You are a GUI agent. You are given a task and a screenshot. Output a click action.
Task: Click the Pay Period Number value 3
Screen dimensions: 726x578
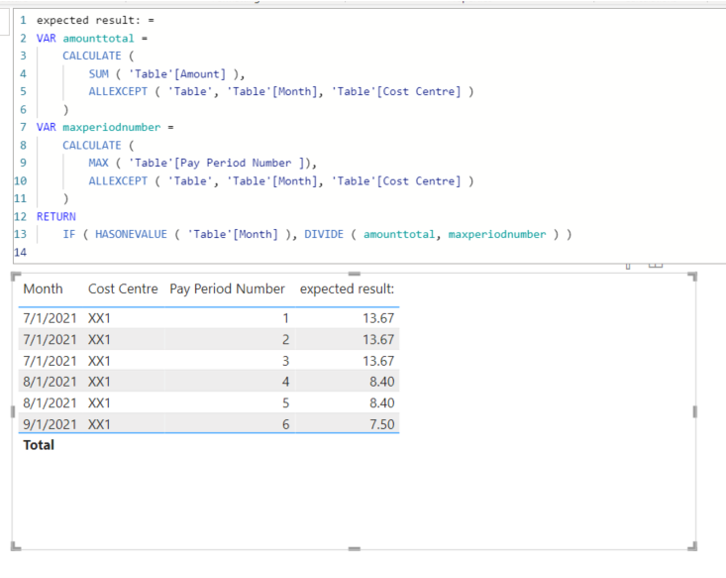tap(286, 361)
